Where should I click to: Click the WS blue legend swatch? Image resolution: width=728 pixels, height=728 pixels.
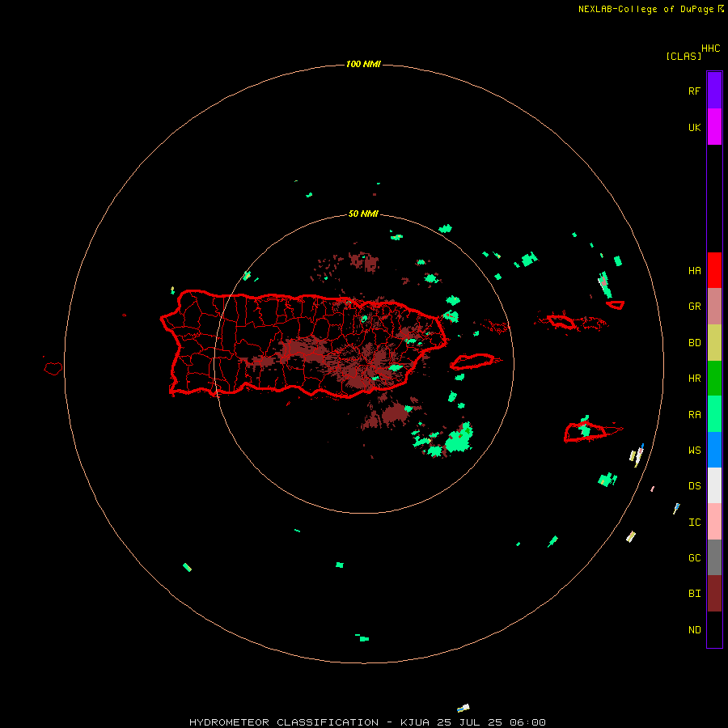[714, 450]
